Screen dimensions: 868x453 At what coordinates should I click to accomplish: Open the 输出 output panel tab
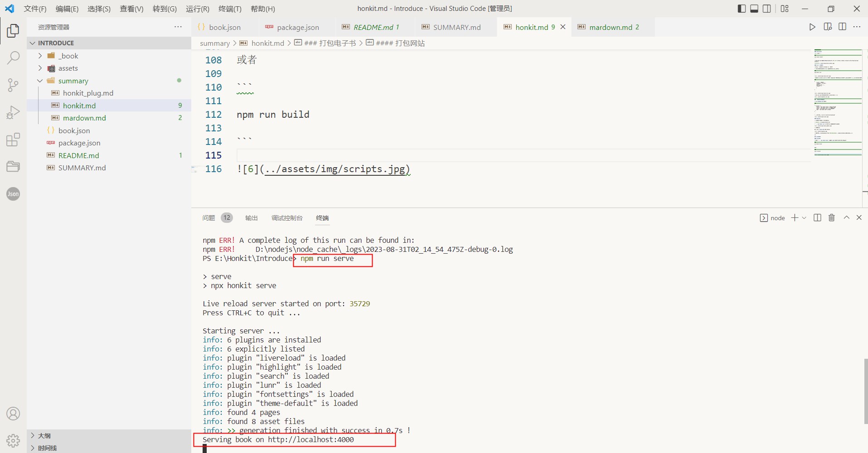coord(252,218)
